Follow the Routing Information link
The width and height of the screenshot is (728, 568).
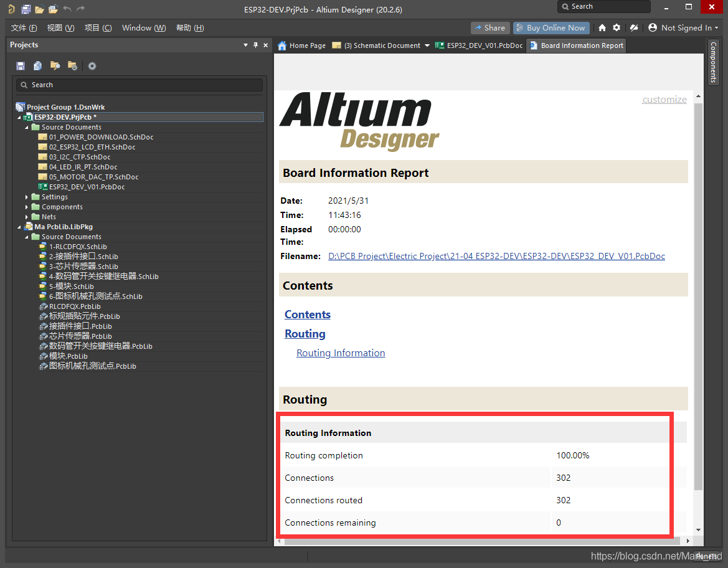click(x=341, y=353)
